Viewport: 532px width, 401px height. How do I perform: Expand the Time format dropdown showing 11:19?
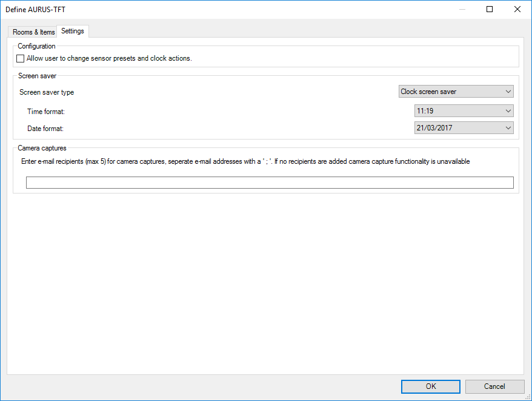point(464,111)
